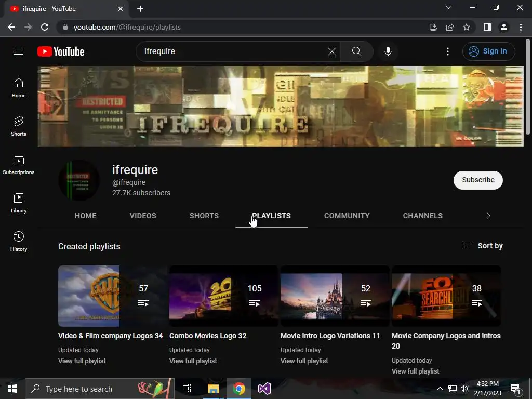View full playlist for Movie Intro Logo Variations 11
This screenshot has height=399, width=532.
[x=304, y=361]
